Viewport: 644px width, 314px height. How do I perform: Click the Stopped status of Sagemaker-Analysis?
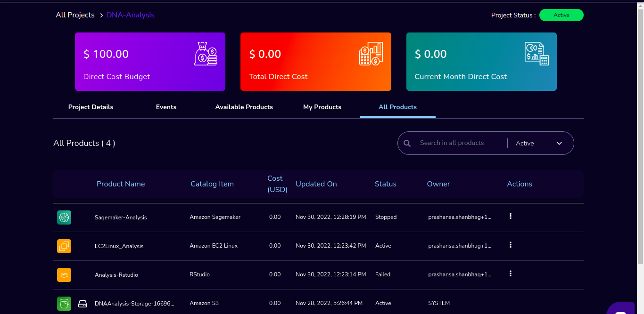click(386, 217)
